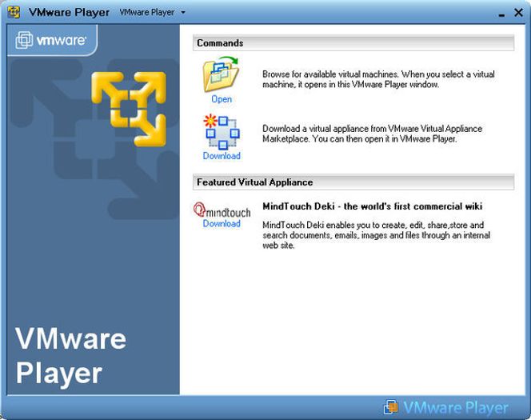Minimize the VMware Player window
Screen dimensions: 531x420
click(501, 14)
